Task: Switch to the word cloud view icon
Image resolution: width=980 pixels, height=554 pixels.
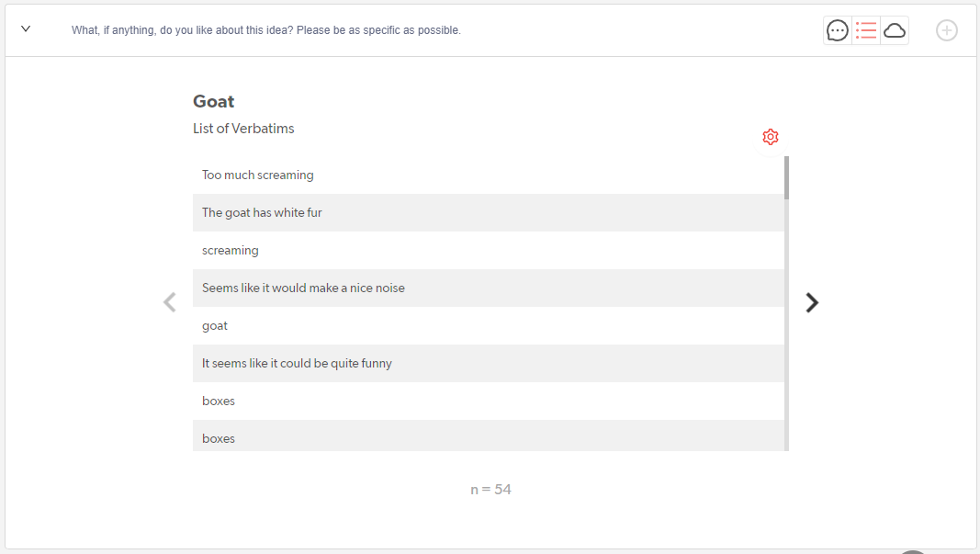Action: click(x=895, y=30)
